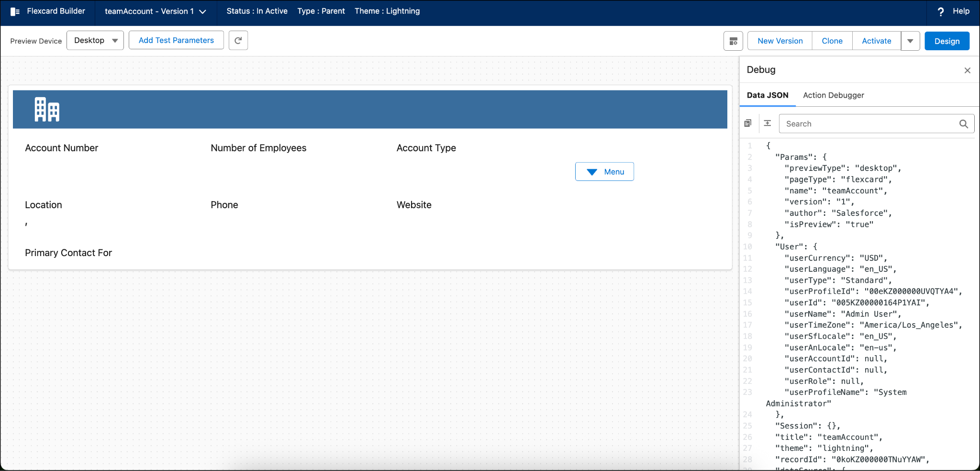Click the "User" line in JSON

pos(797,247)
